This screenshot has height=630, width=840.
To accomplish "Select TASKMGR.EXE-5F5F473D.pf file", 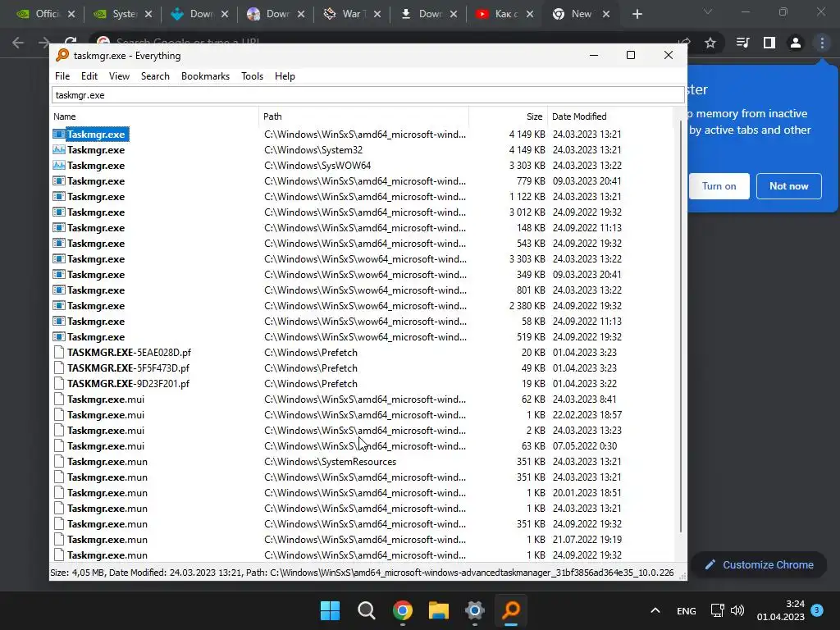I will tap(362, 368).
